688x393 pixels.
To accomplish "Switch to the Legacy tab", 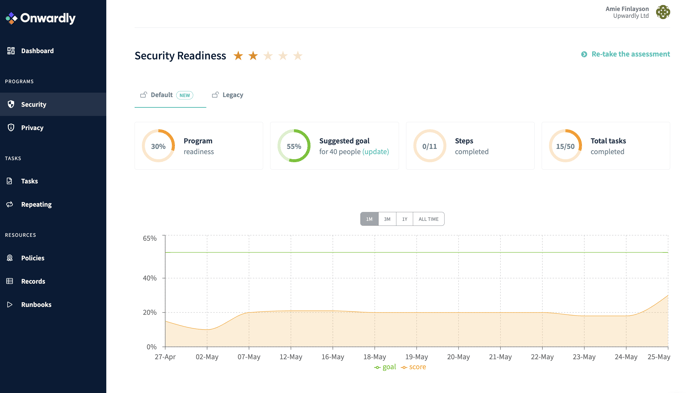I will [227, 95].
